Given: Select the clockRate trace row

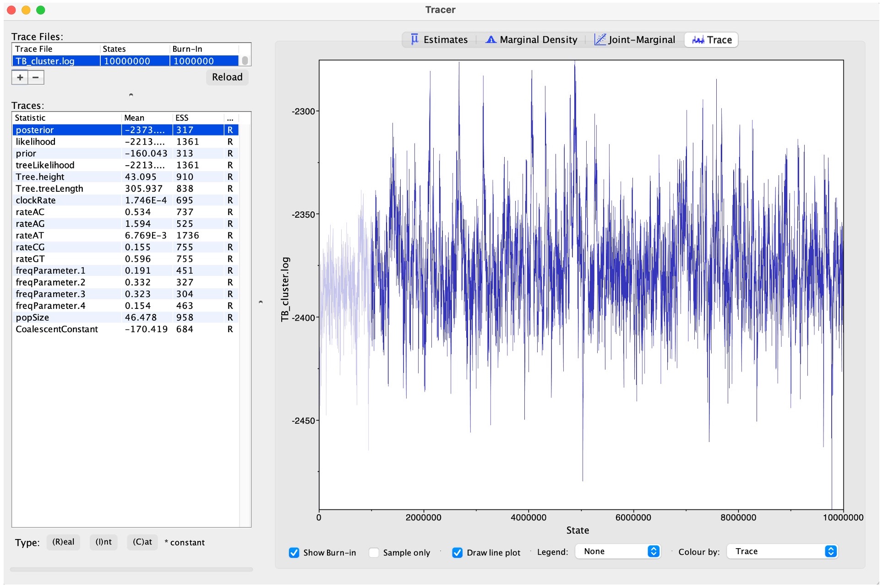Looking at the screenshot, I should pos(125,200).
